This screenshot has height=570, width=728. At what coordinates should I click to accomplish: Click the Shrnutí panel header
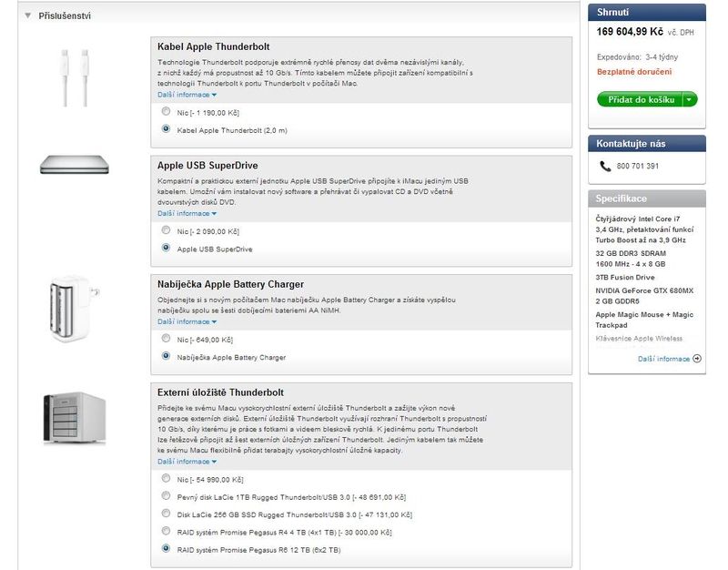click(647, 13)
